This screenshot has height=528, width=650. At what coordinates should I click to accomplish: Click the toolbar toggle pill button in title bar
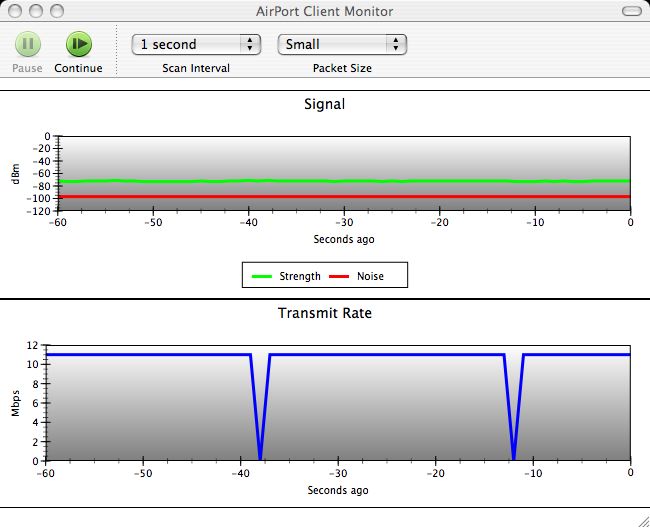(632, 11)
